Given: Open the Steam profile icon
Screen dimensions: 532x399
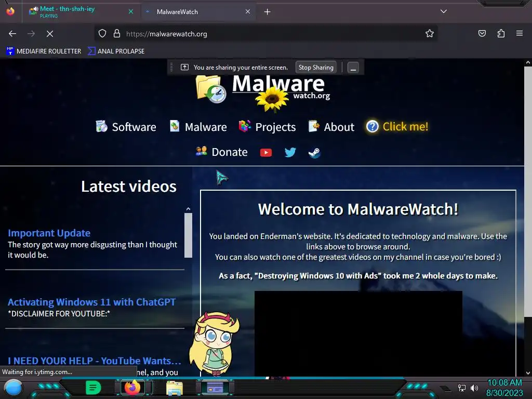Looking at the screenshot, I should [314, 153].
